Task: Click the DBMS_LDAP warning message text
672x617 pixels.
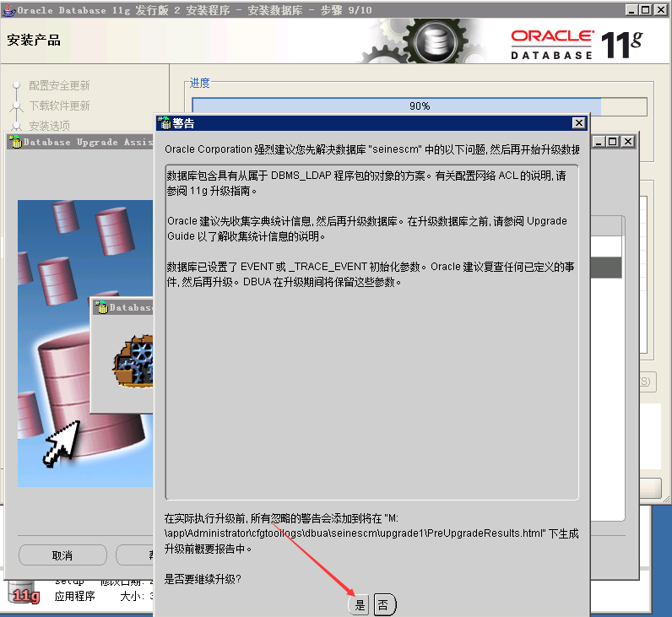Action: pos(366,183)
